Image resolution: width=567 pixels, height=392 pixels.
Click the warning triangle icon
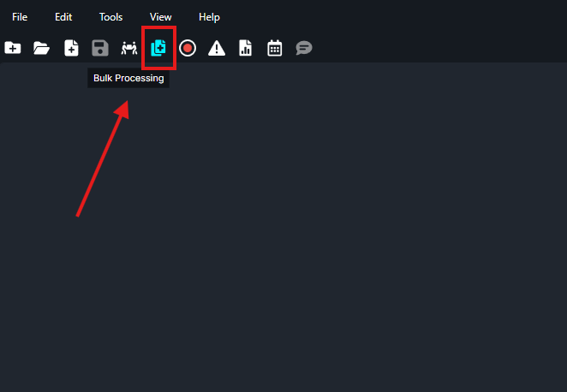click(x=217, y=48)
